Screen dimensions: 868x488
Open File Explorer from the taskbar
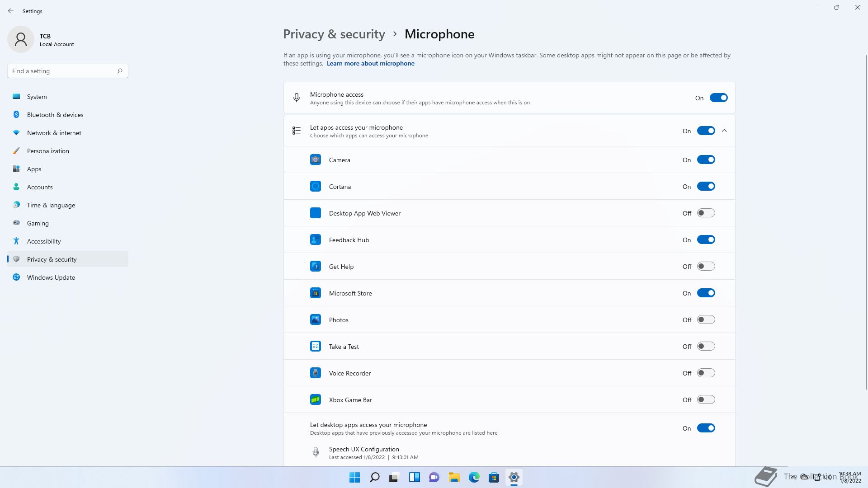pyautogui.click(x=454, y=477)
